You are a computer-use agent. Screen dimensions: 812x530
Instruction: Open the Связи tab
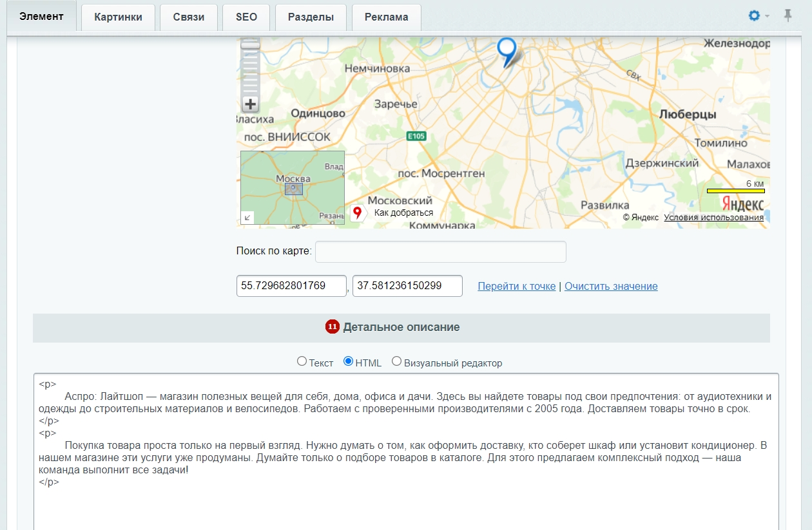(189, 17)
